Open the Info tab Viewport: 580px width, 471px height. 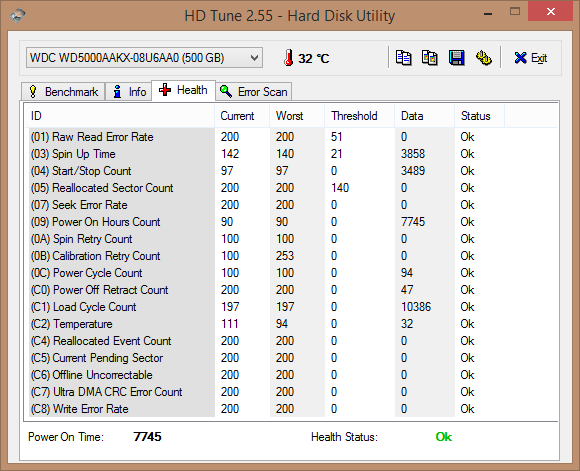pyautogui.click(x=128, y=91)
